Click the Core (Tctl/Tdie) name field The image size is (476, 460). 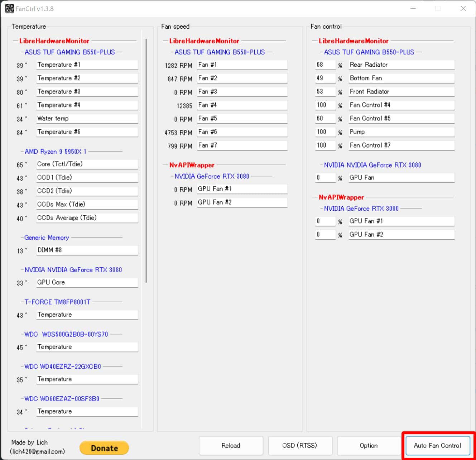click(87, 164)
